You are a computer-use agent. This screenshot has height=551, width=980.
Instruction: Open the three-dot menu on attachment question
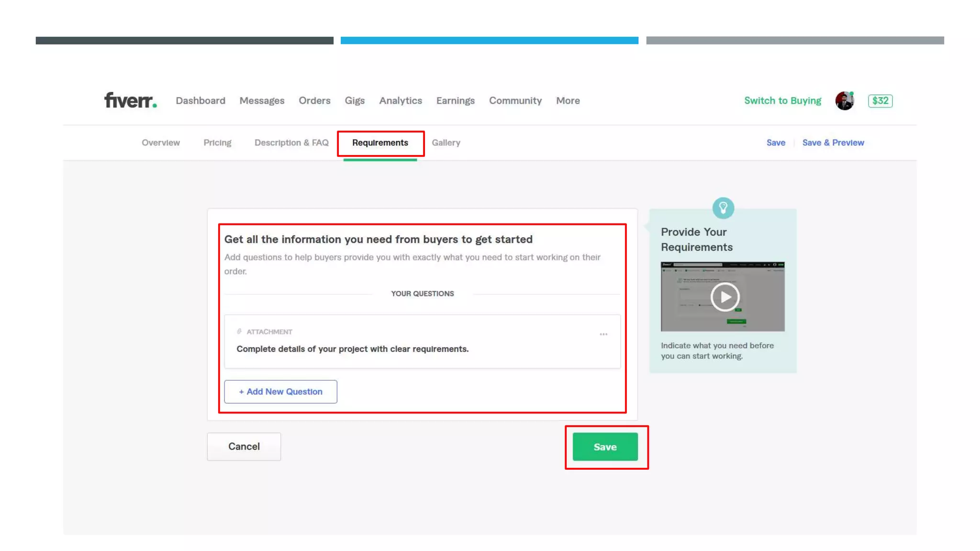603,334
